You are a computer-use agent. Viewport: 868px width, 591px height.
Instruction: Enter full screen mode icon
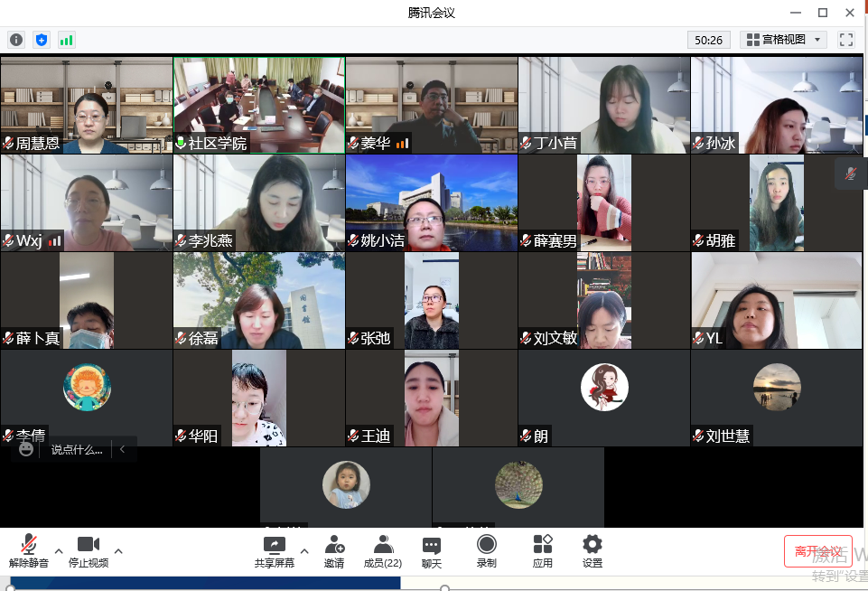[x=846, y=40]
